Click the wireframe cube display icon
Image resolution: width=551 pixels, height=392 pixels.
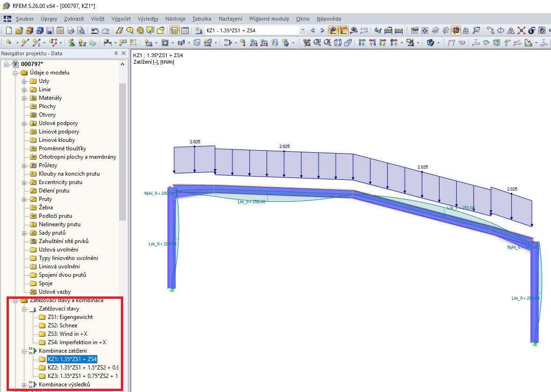pyautogui.click(x=338, y=43)
